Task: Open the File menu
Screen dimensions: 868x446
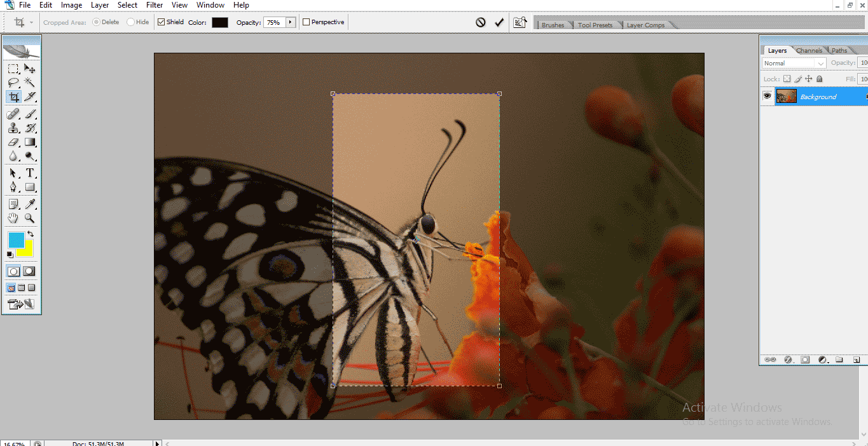Action: [25, 5]
